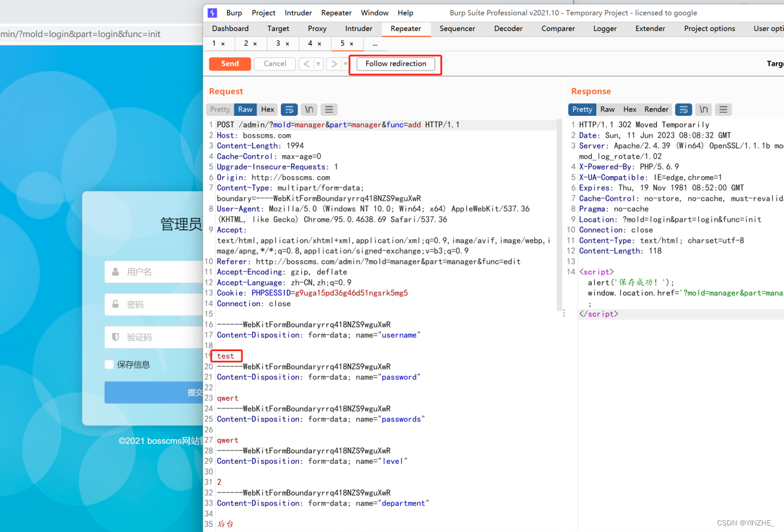
Task: Open Request panel hamburger options menu
Action: point(329,109)
